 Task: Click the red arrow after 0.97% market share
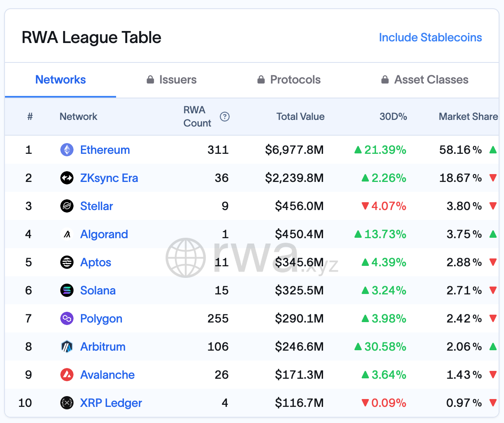tap(493, 403)
